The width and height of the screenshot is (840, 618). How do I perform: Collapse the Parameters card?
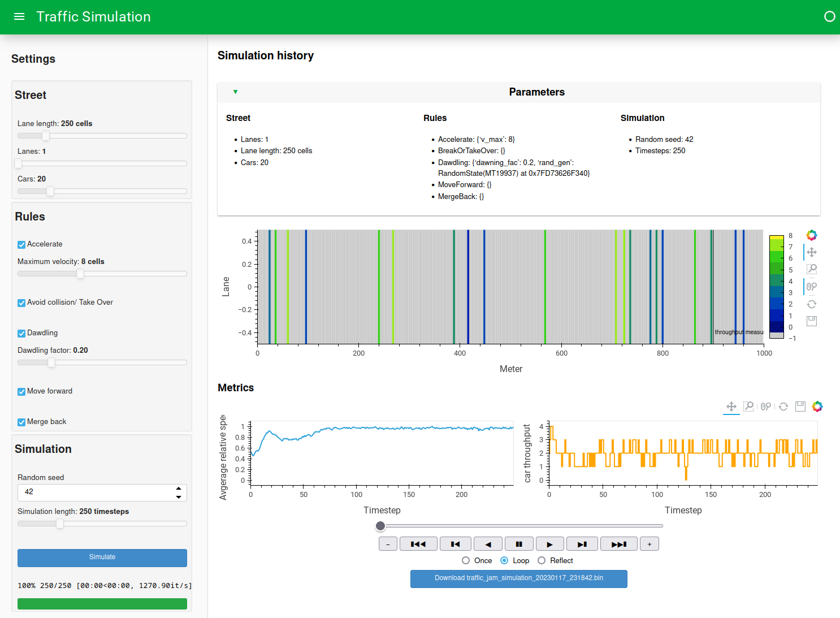[235, 92]
